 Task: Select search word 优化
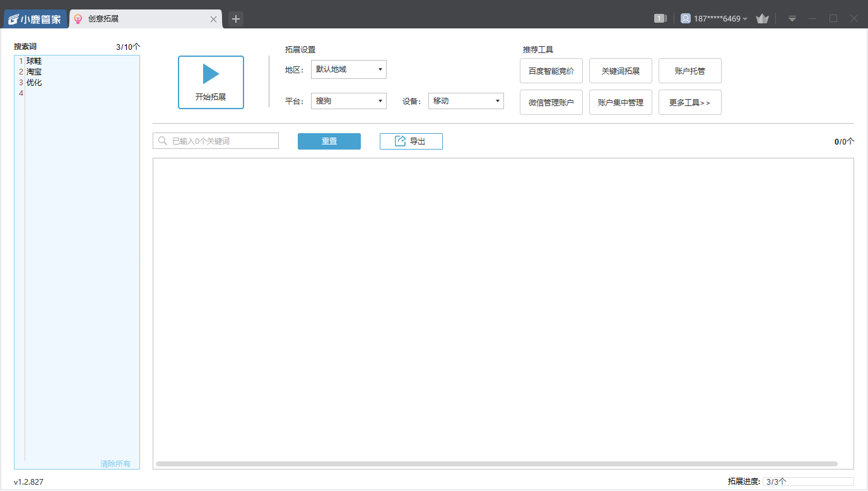(x=34, y=83)
